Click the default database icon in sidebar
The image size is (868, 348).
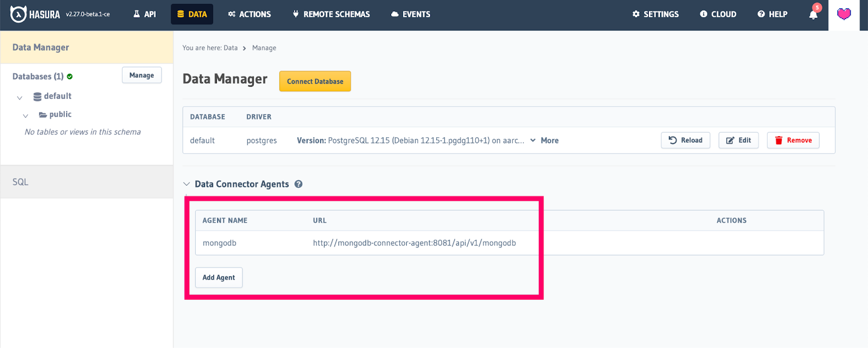[37, 97]
